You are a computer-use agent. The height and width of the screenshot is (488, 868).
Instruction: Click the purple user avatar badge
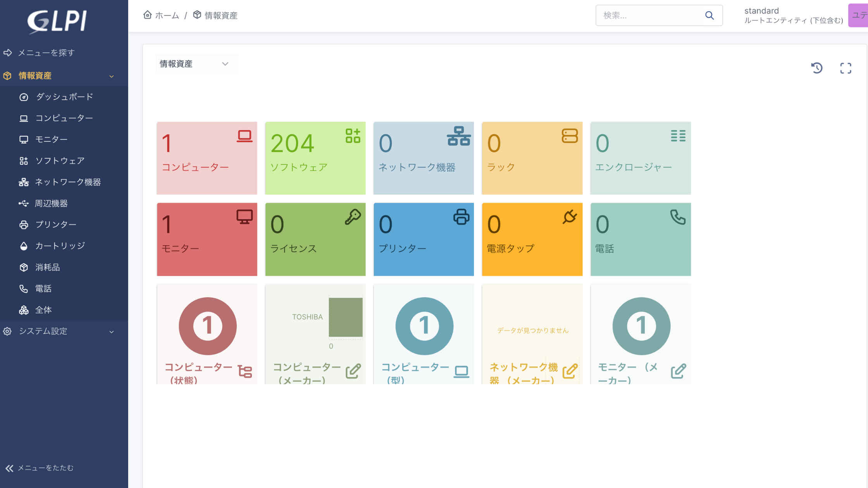[858, 15]
